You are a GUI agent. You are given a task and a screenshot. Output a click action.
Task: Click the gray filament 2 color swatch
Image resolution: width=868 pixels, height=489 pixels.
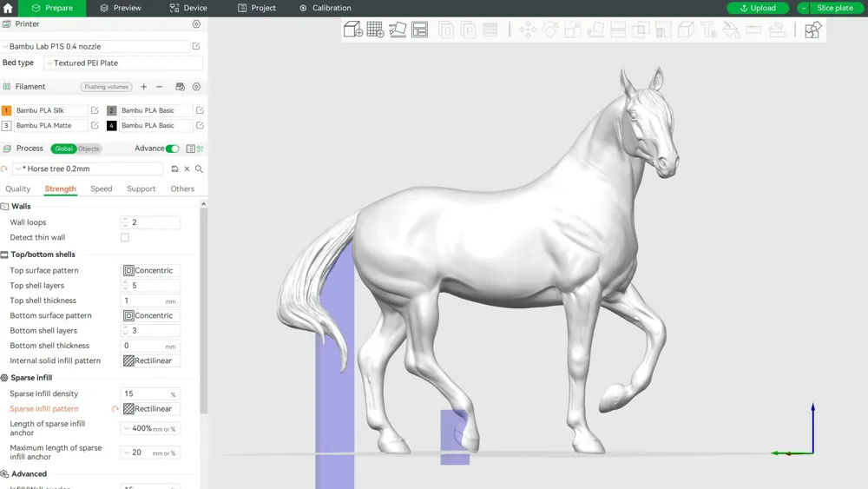click(x=111, y=111)
